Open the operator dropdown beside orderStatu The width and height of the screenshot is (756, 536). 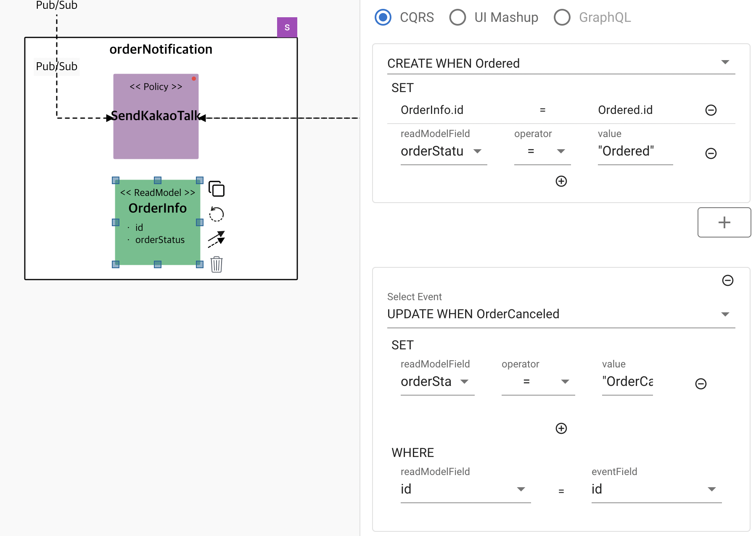(542, 151)
